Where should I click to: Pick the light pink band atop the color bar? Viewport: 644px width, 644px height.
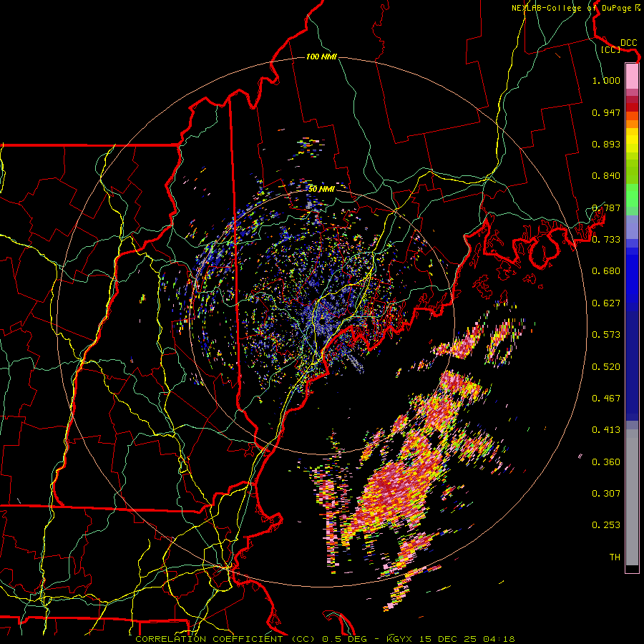(632, 76)
